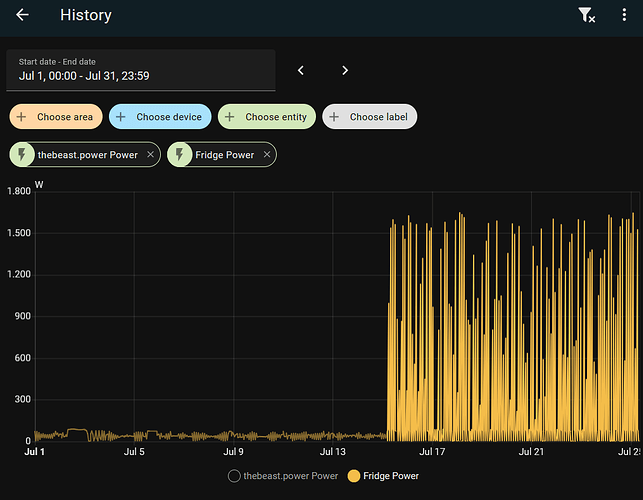
Task: Click the 900 y-axis label
Action: pos(23,316)
